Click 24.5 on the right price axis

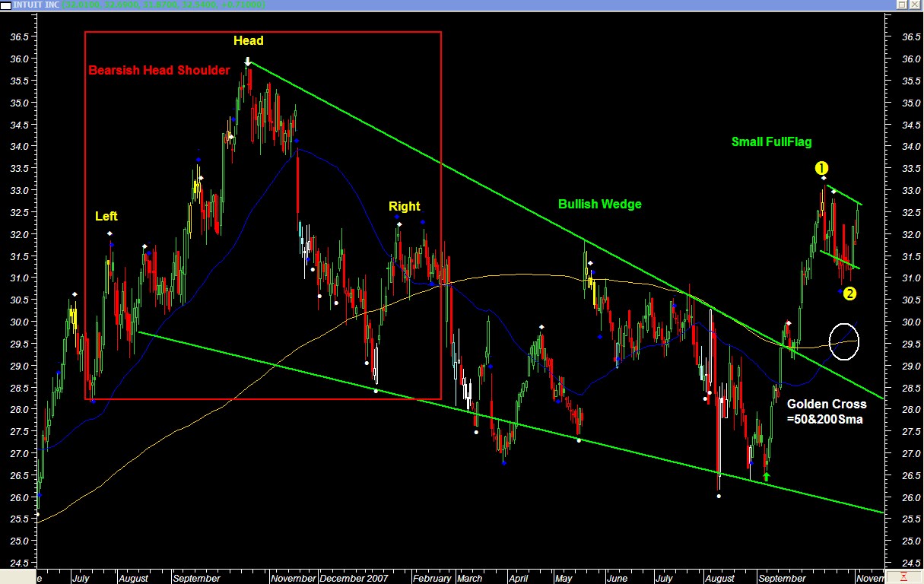tap(911, 563)
